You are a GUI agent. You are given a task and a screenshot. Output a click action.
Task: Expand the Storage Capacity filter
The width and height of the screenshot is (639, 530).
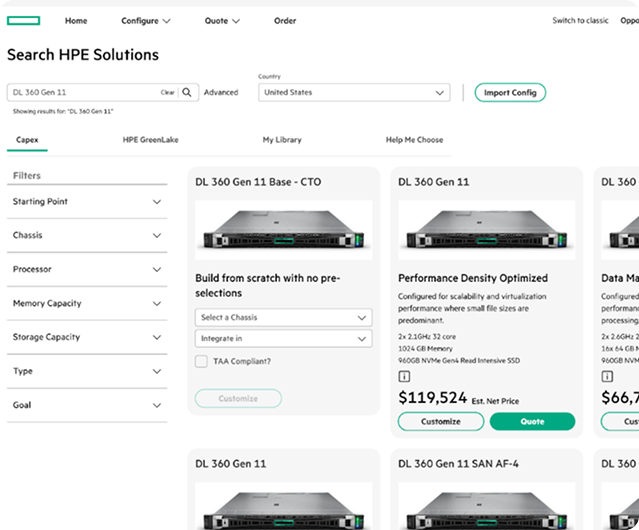click(87, 337)
